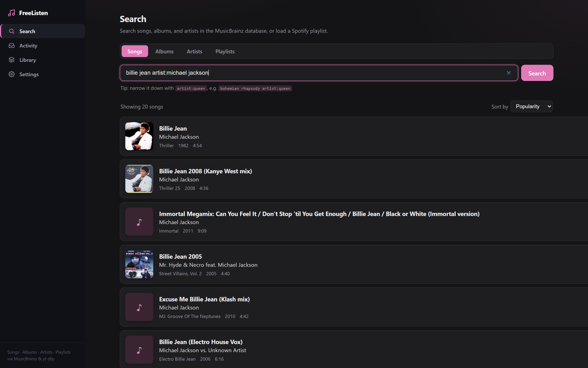This screenshot has width=588, height=368.
Task: Click the FreeListen music note logo
Action: [11, 13]
